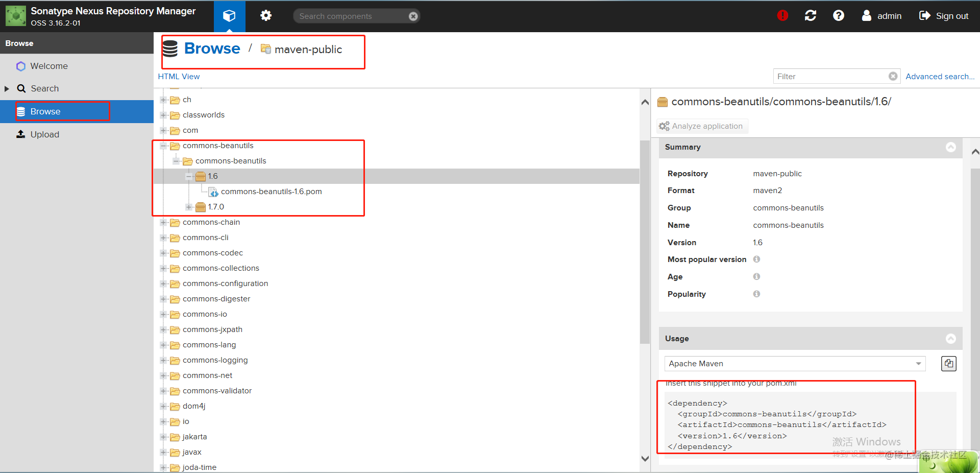Open the Browse cube icon in header
The height and width of the screenshot is (473, 980).
229,16
